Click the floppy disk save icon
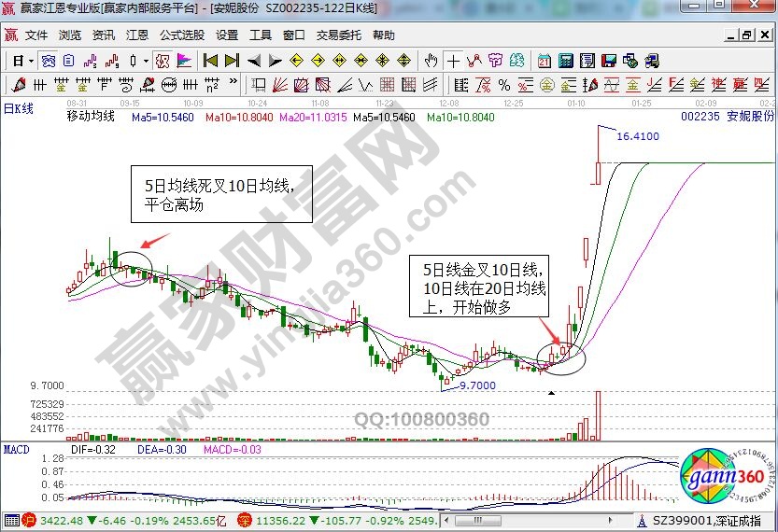 (609, 61)
